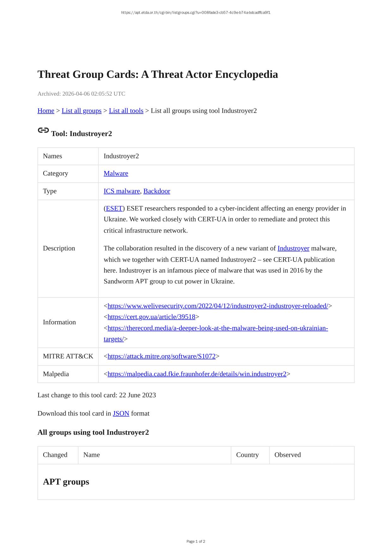Click the Observed column header
The image size is (392, 554).
tap(288, 455)
